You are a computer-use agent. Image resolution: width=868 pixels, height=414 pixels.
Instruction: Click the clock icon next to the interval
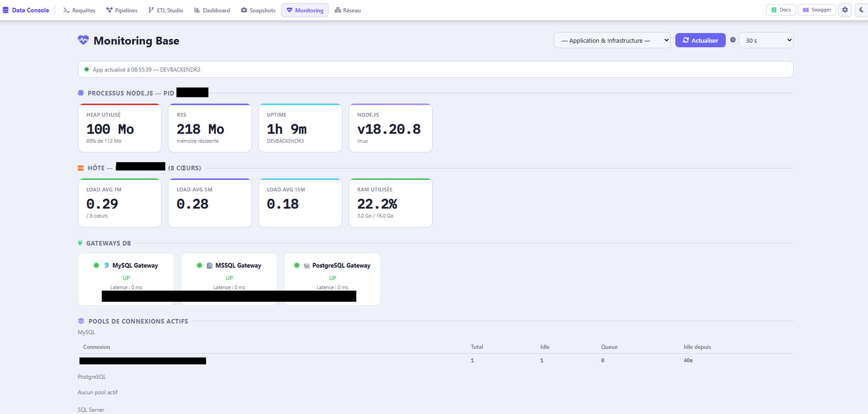coord(733,40)
